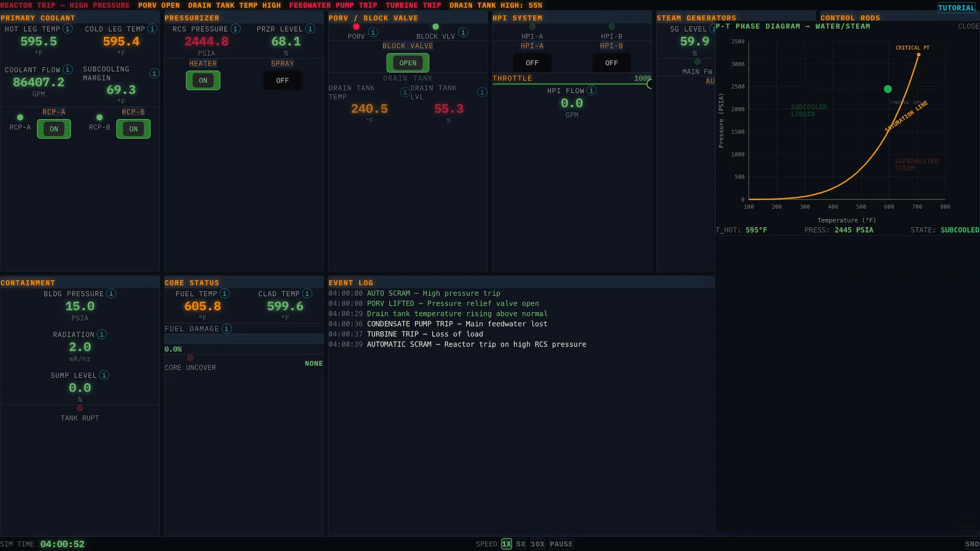
Task: Open Drain Tank LVL info icon
Action: [482, 92]
